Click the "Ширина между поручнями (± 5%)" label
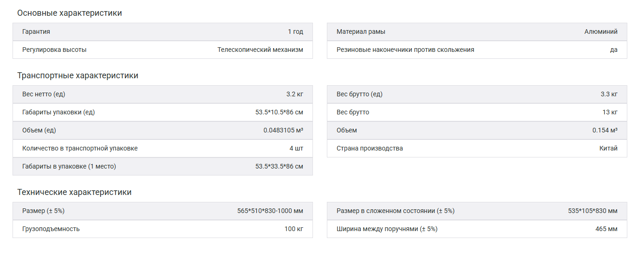This screenshot has width=644, height=257. point(387,229)
